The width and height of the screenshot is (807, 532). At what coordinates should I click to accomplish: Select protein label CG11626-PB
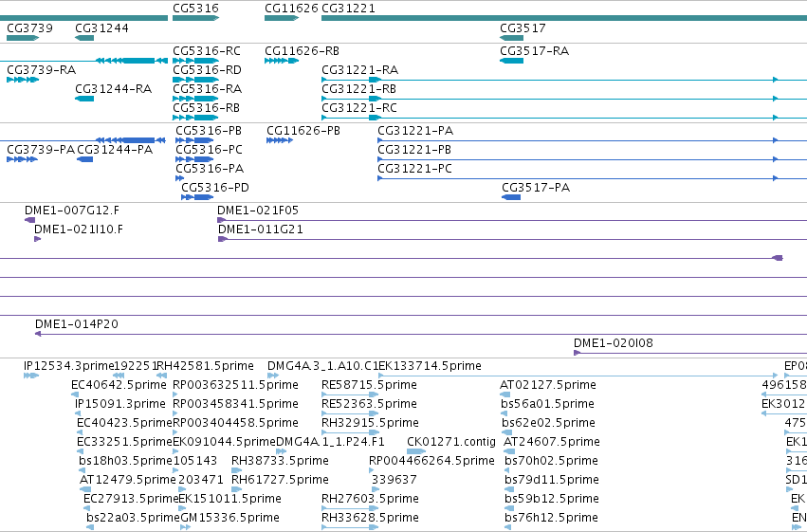pyautogui.click(x=303, y=131)
